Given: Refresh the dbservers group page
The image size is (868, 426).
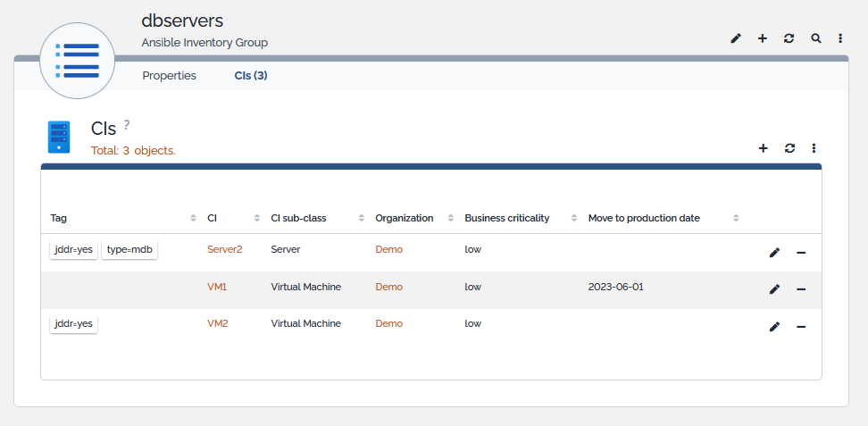Looking at the screenshot, I should coord(789,38).
